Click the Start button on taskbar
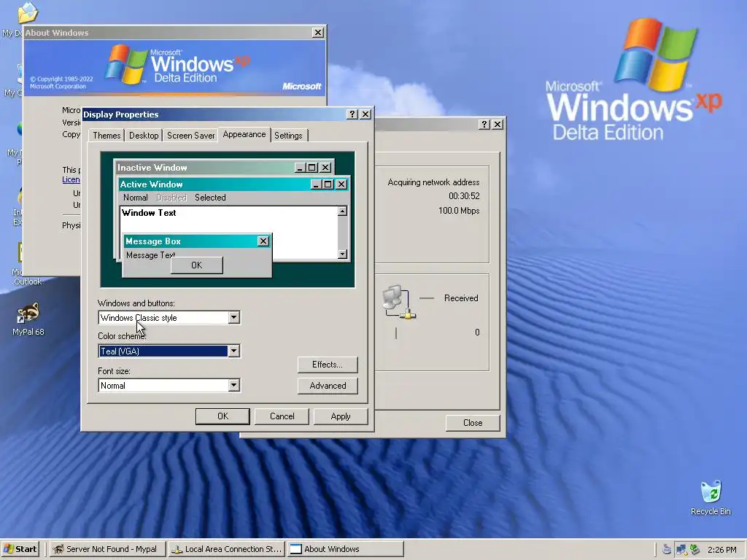This screenshot has height=560, width=747. (20, 549)
